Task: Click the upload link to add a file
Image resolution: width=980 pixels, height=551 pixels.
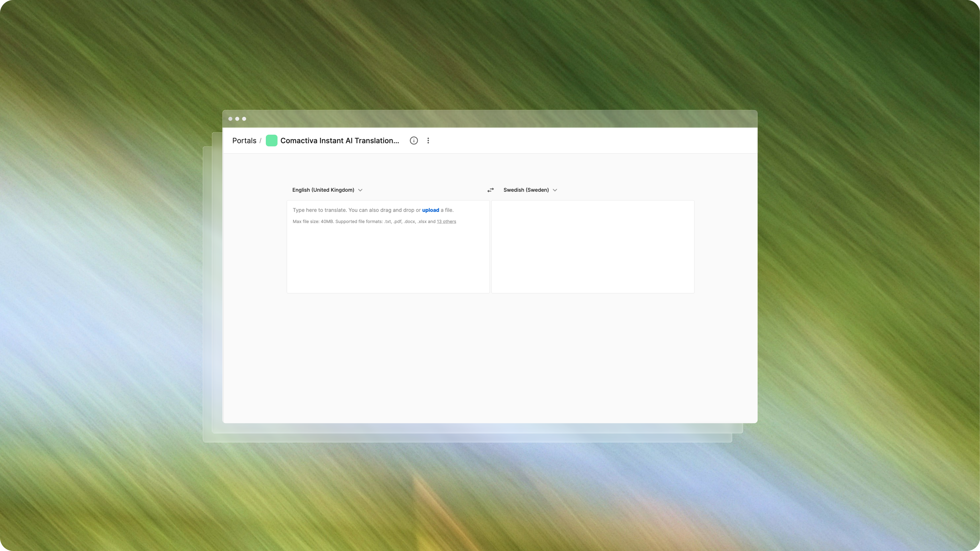Action: coord(430,209)
